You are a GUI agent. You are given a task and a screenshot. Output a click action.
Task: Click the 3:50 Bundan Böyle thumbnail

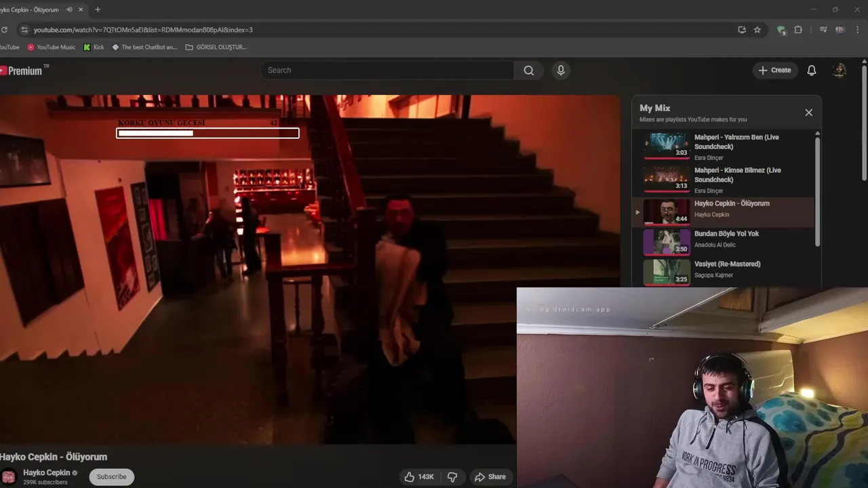(667, 241)
